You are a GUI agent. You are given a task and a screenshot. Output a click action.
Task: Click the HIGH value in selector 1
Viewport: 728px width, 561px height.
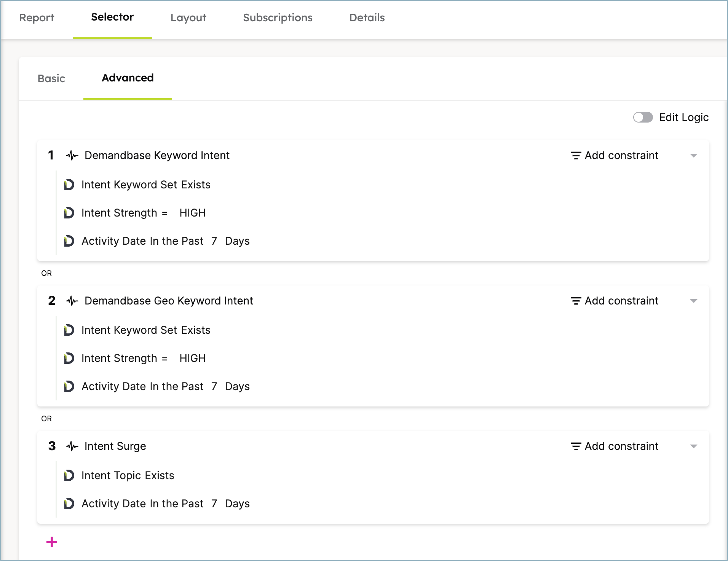tap(193, 213)
